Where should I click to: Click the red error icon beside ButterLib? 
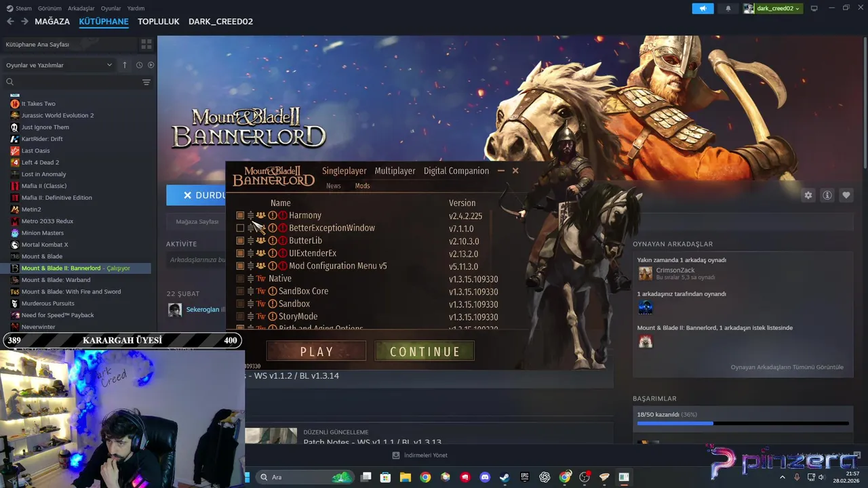coord(283,241)
